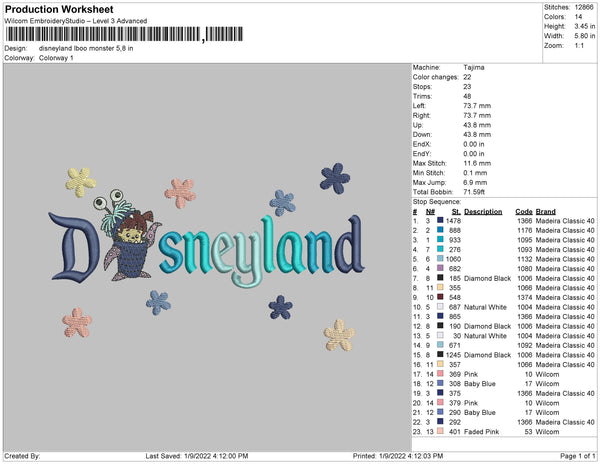Click the large navy letter D

click(75, 247)
